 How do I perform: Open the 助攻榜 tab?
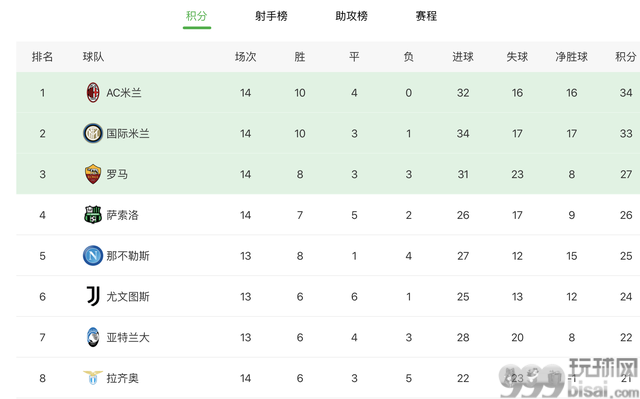tap(351, 16)
